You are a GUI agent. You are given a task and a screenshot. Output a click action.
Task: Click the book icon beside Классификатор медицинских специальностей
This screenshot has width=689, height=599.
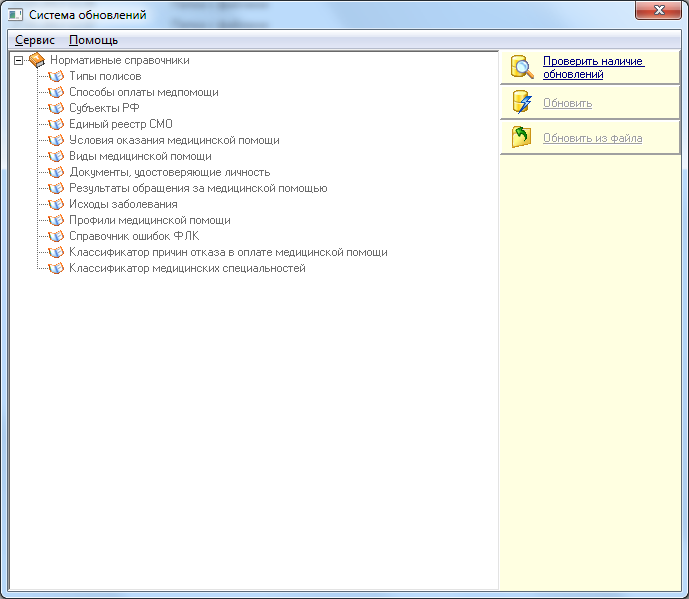tap(56, 268)
